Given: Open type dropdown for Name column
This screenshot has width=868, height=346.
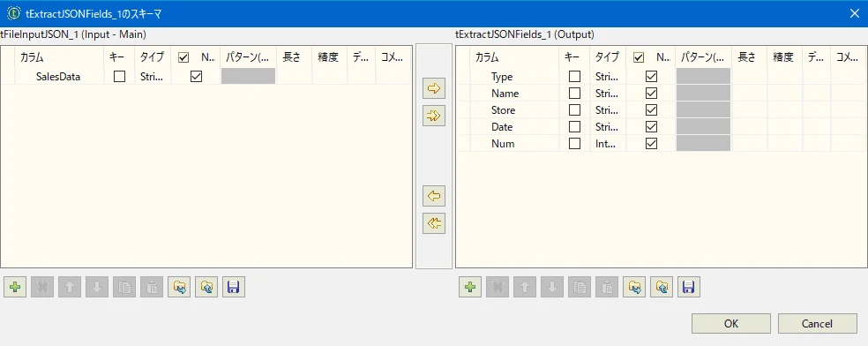Looking at the screenshot, I should pyautogui.click(x=609, y=93).
